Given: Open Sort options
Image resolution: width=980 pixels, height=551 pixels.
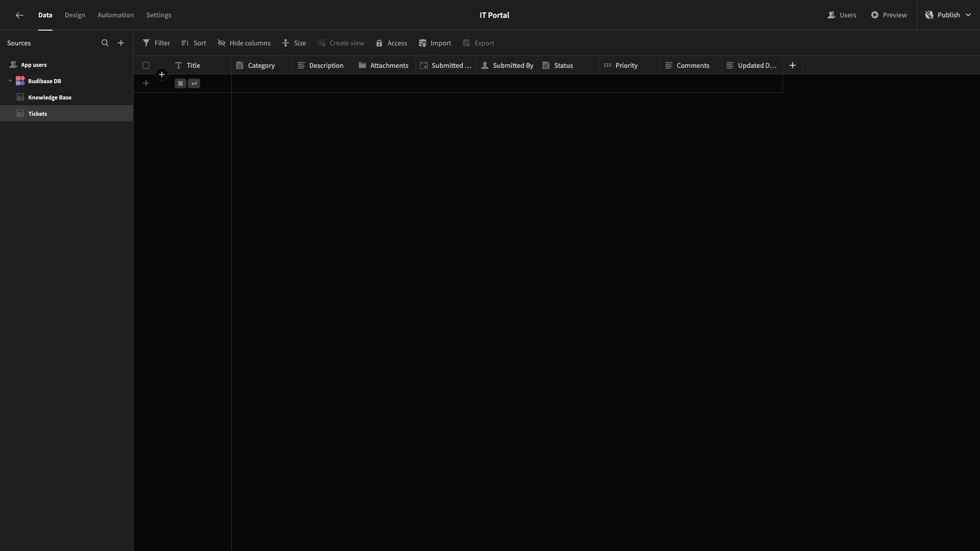Looking at the screenshot, I should click(193, 43).
